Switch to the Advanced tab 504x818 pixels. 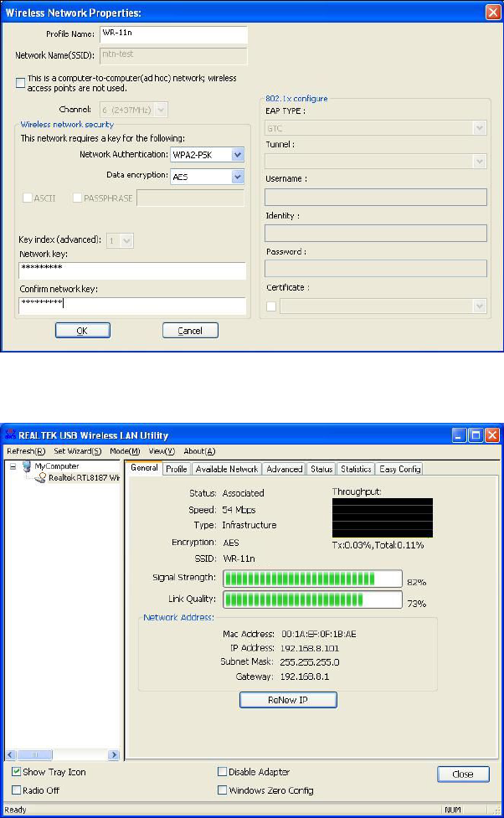tap(285, 469)
